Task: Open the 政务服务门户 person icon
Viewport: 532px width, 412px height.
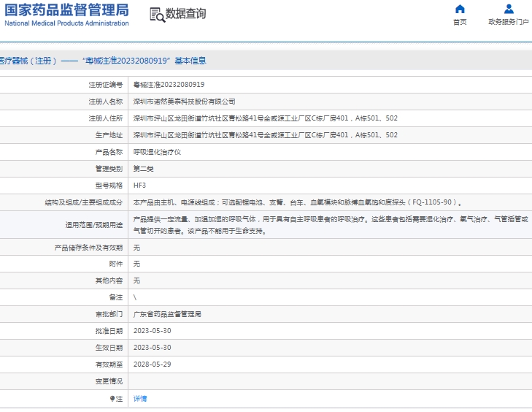Action: pyautogui.click(x=509, y=9)
